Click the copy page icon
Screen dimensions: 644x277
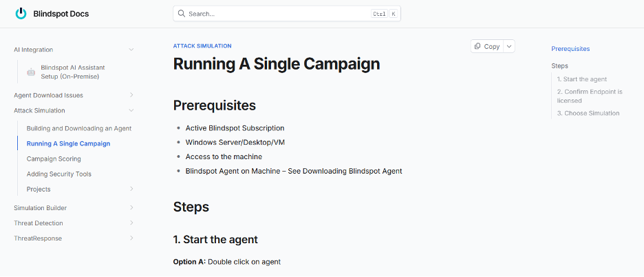(x=477, y=46)
